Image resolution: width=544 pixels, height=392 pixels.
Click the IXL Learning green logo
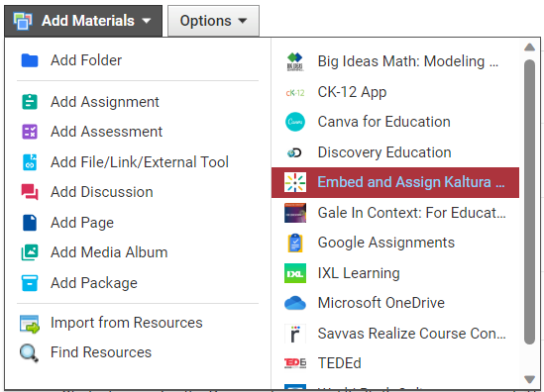tap(295, 273)
